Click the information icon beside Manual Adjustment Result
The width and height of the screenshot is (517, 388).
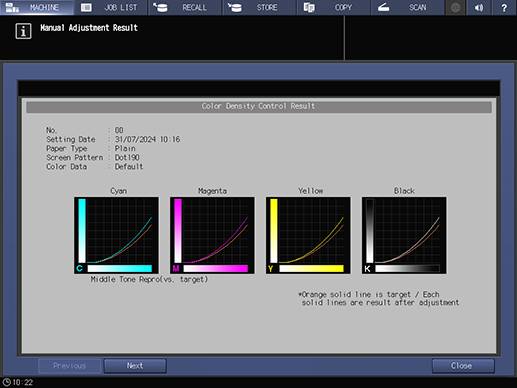(x=23, y=31)
